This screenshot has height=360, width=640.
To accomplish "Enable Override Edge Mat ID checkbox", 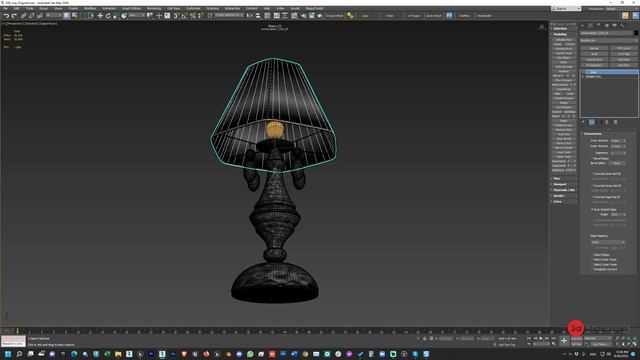I will coord(592,197).
